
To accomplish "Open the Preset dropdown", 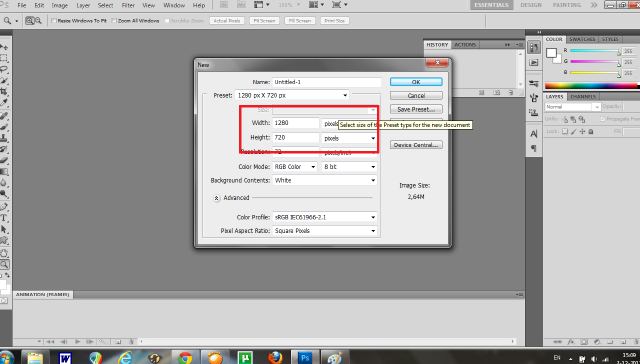I will pyautogui.click(x=292, y=95).
